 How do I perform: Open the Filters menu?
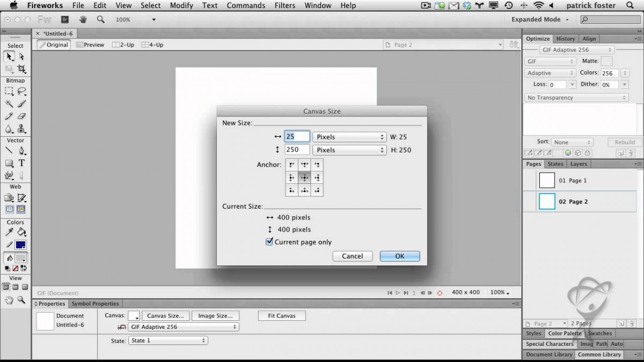point(284,5)
